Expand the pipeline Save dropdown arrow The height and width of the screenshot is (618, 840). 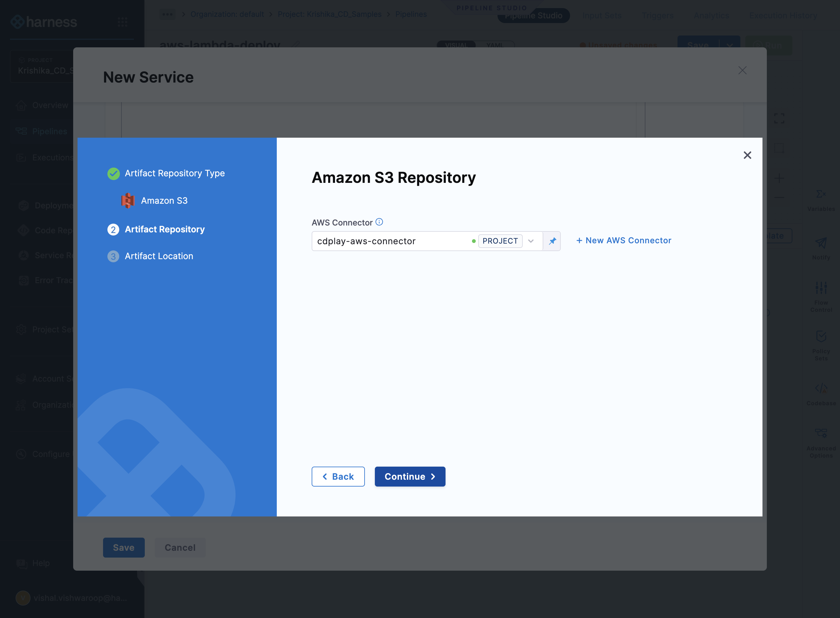point(729,45)
